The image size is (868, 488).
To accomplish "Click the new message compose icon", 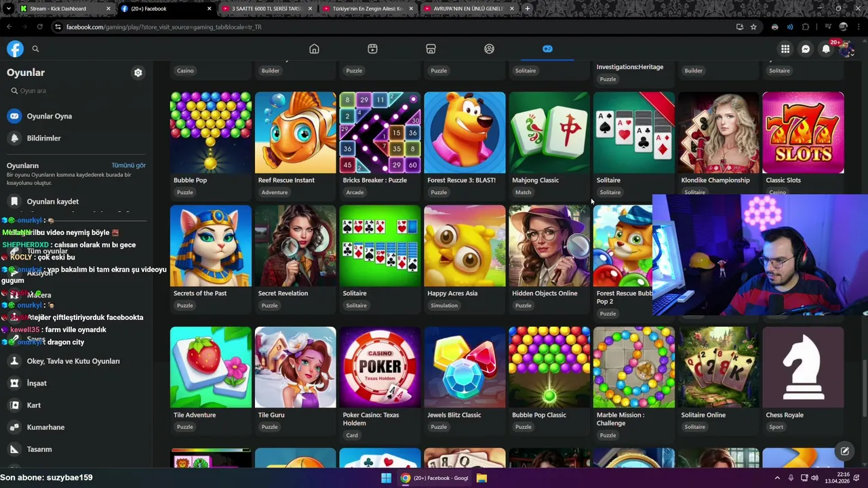I will (x=845, y=451).
